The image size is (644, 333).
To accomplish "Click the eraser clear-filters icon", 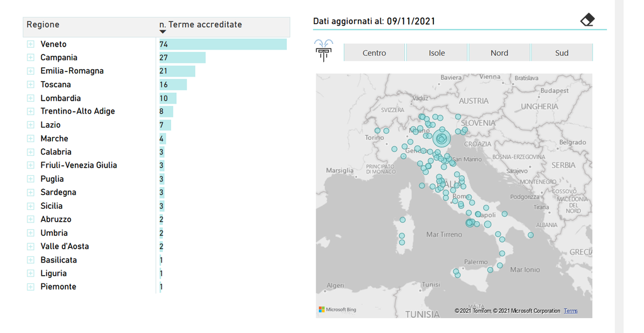I will tap(587, 20).
